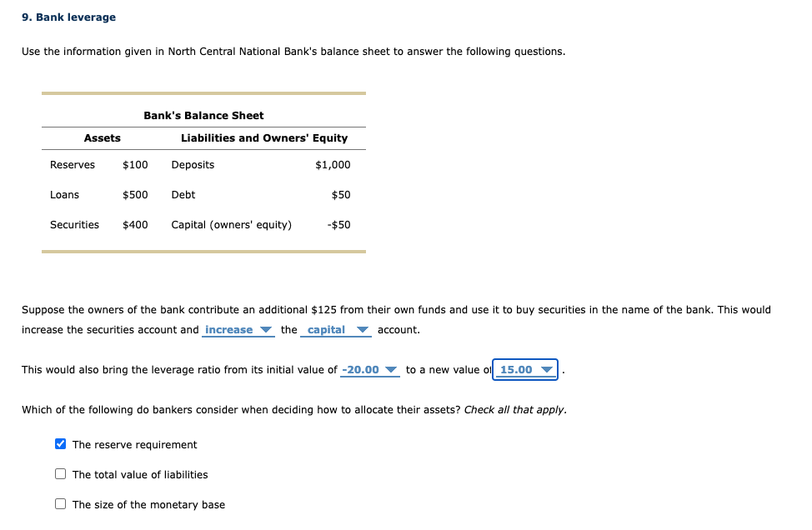Screen dimensions: 812x530
Task: Uncheck "The reserve requirement" option
Action: tap(60, 443)
